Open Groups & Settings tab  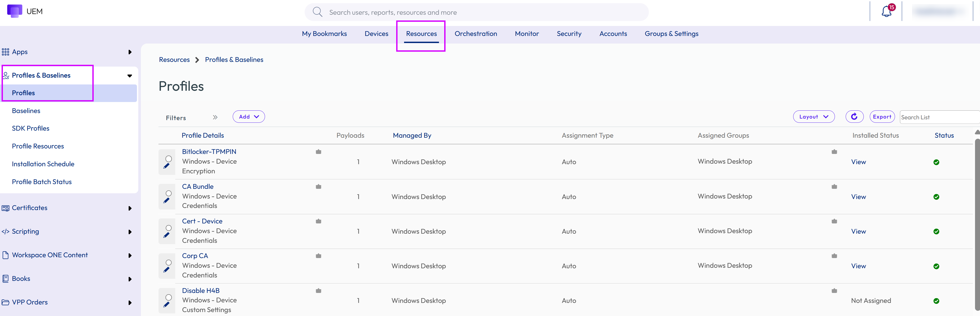(671, 34)
